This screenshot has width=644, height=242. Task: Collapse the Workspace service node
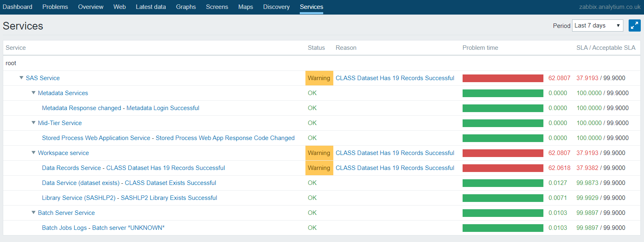pos(34,153)
